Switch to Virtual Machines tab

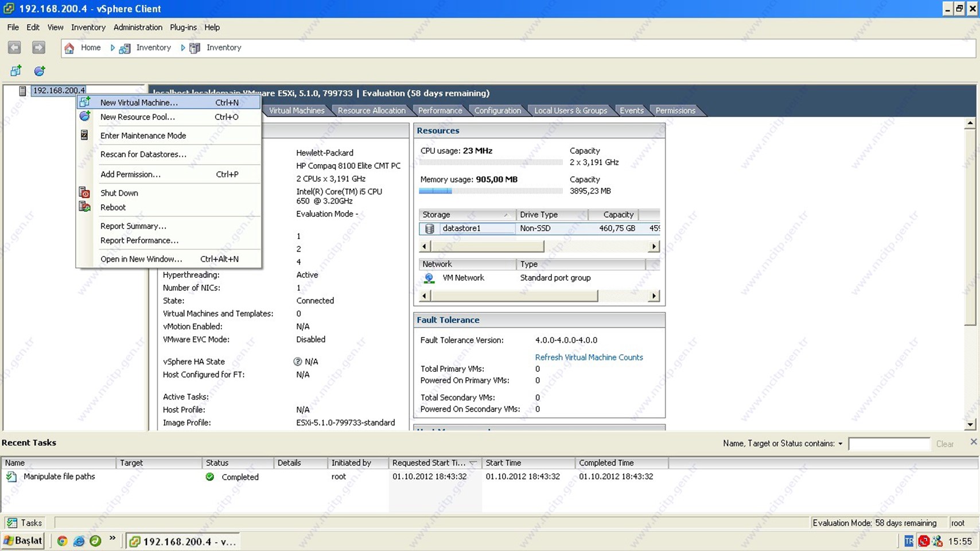(x=297, y=110)
